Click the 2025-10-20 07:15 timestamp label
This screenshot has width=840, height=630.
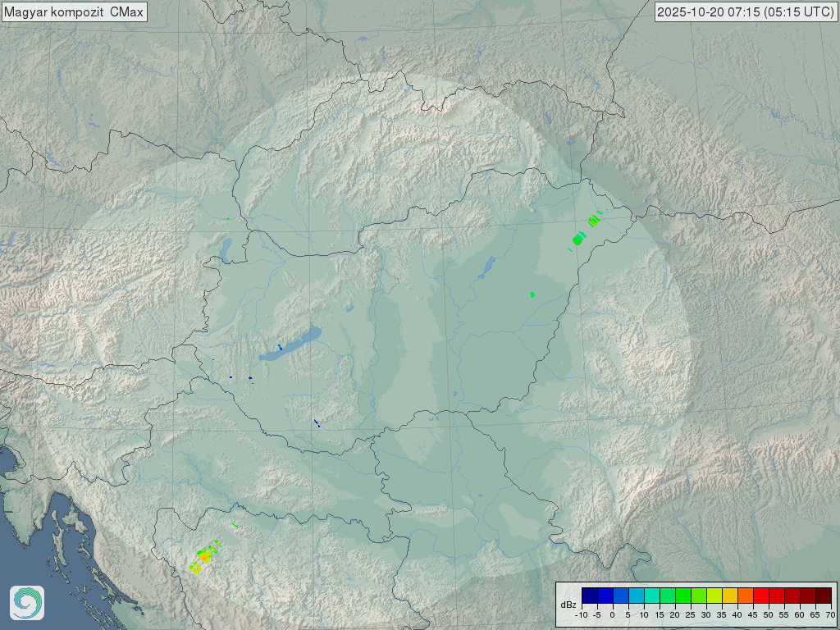(x=746, y=11)
